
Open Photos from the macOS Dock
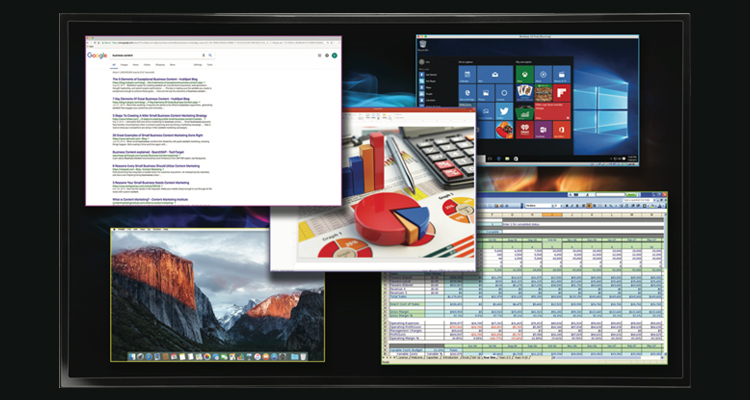207,356
